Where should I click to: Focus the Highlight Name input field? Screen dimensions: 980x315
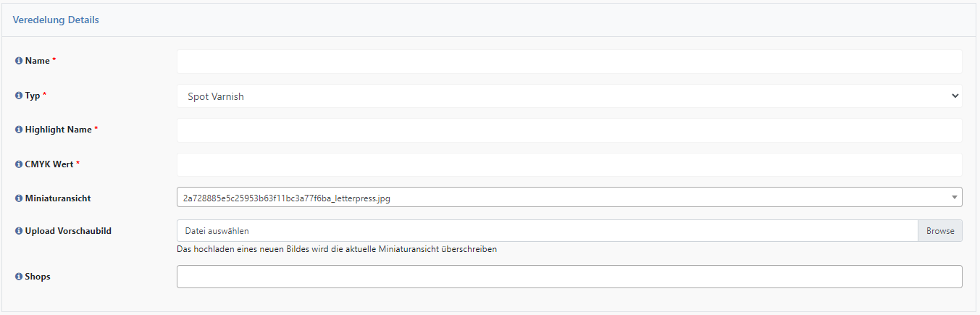point(569,130)
